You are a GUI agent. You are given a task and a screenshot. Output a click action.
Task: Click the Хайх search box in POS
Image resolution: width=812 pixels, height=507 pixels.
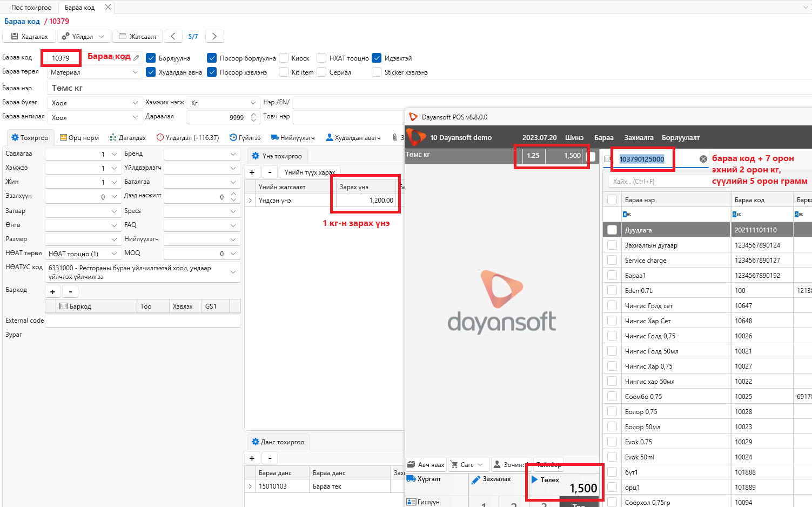[x=661, y=182]
